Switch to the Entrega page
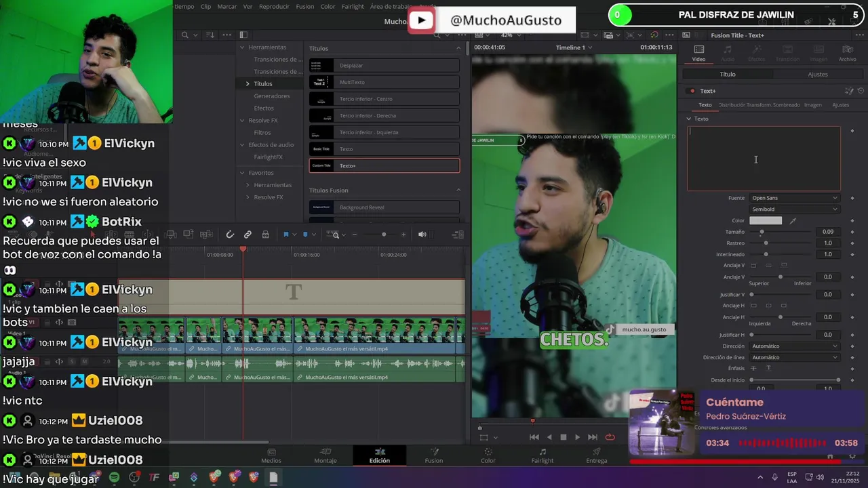The height and width of the screenshot is (488, 868). [597, 455]
